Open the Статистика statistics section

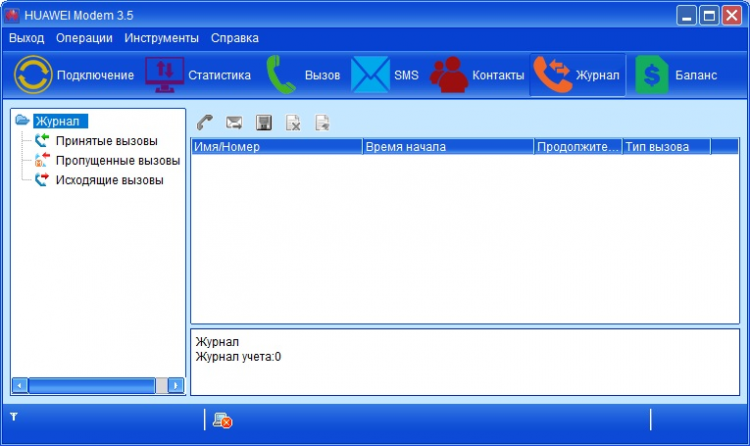198,75
